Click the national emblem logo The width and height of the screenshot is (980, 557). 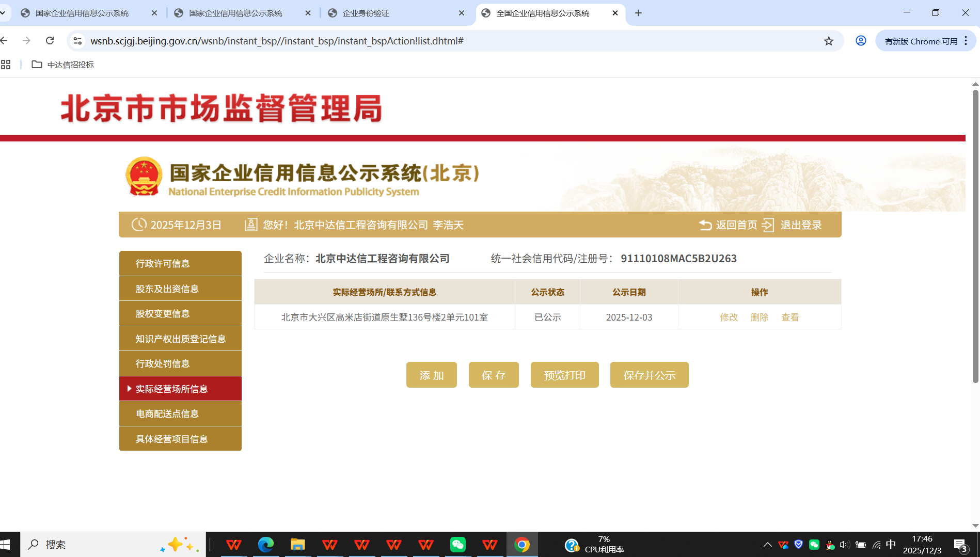144,177
